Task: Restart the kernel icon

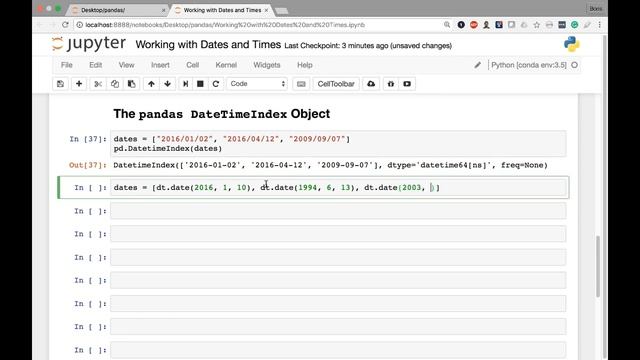Action: click(216, 84)
